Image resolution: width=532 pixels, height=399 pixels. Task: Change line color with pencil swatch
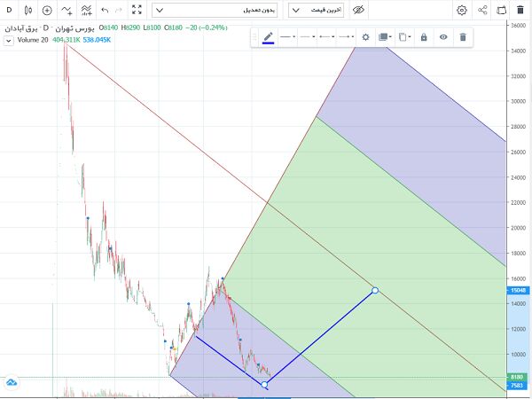(x=268, y=37)
